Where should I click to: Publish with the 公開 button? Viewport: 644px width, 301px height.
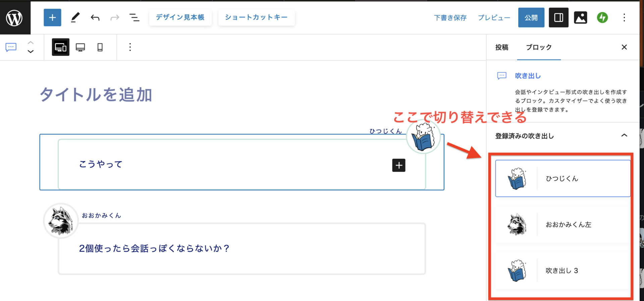click(531, 17)
